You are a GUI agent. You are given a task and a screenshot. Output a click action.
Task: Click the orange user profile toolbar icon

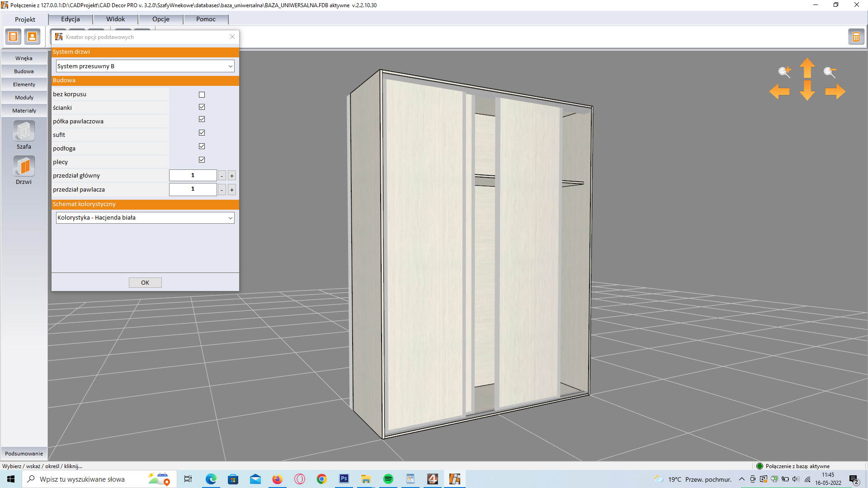(32, 37)
